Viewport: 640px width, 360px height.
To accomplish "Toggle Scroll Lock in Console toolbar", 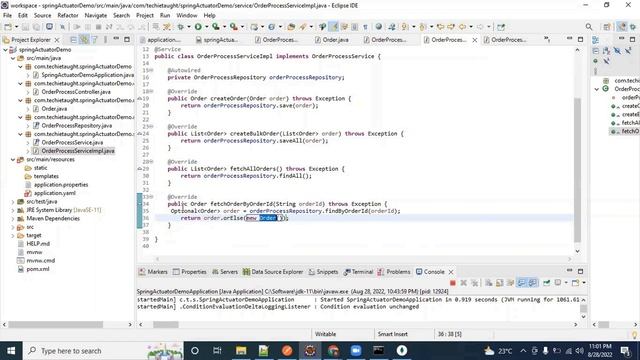I will [x=500, y=283].
